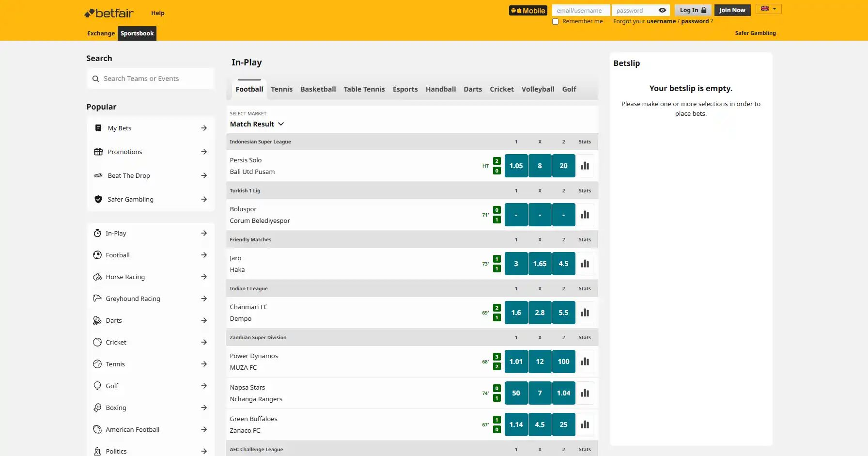Click the Join Now button
Image resolution: width=868 pixels, height=456 pixels.
click(x=732, y=10)
